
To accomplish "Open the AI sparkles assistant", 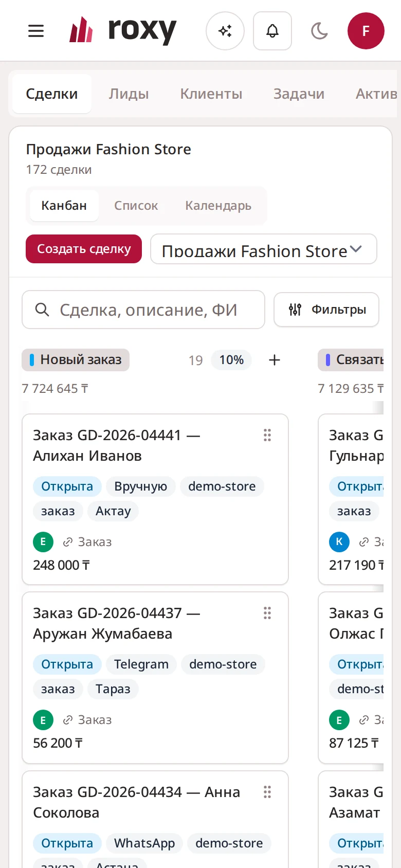I will click(x=225, y=31).
